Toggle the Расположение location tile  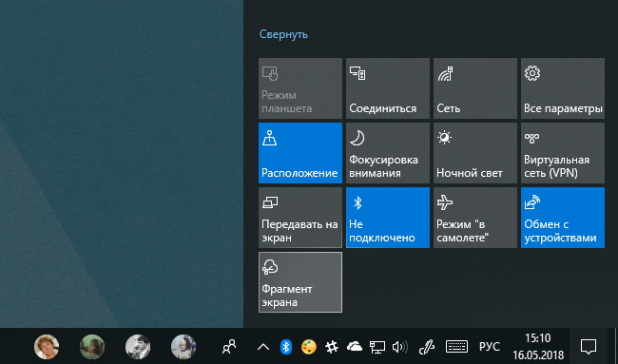click(300, 153)
